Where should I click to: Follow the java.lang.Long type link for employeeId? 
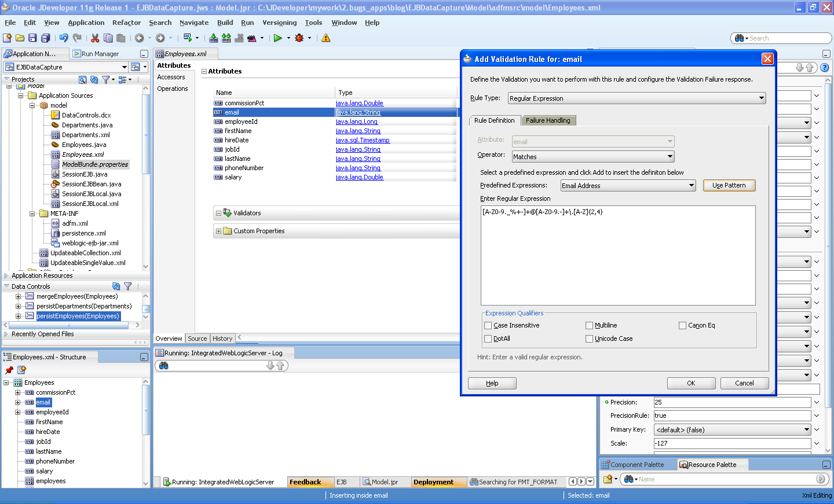click(x=356, y=122)
